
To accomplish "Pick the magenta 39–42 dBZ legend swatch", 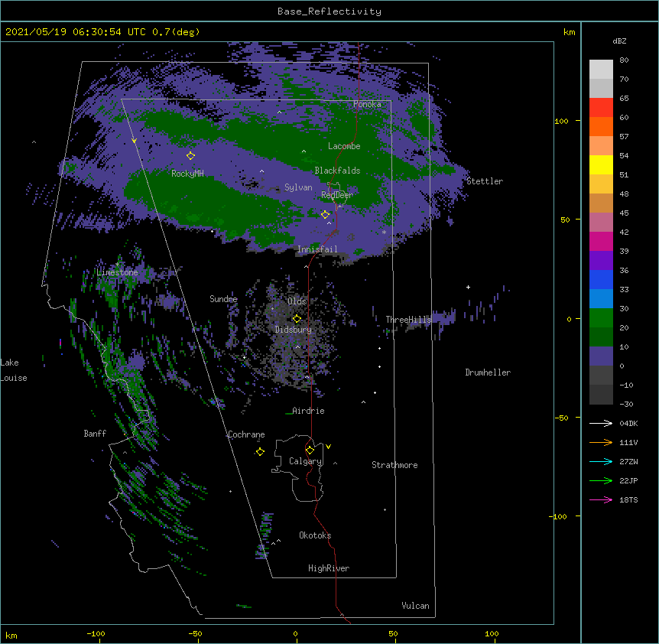I will [601, 241].
